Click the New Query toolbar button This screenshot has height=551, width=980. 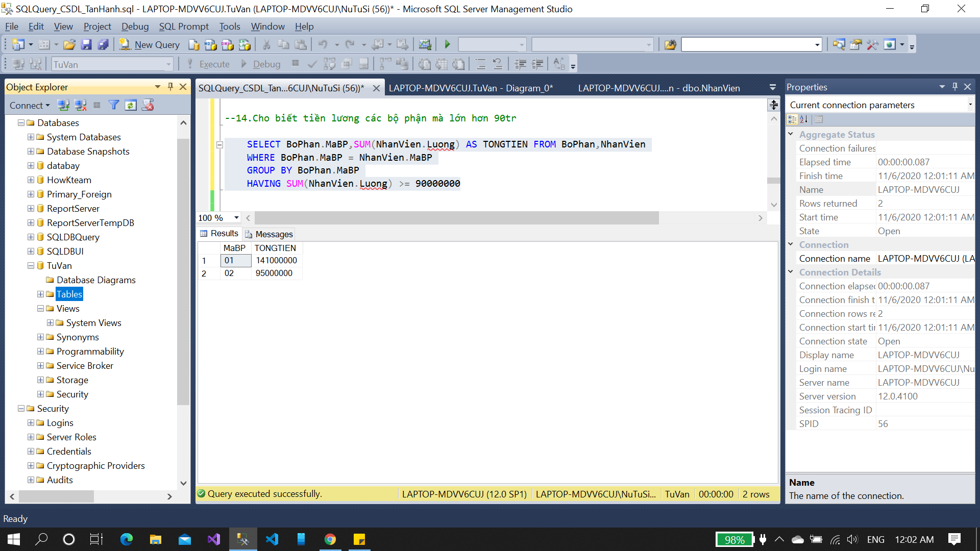pos(150,45)
